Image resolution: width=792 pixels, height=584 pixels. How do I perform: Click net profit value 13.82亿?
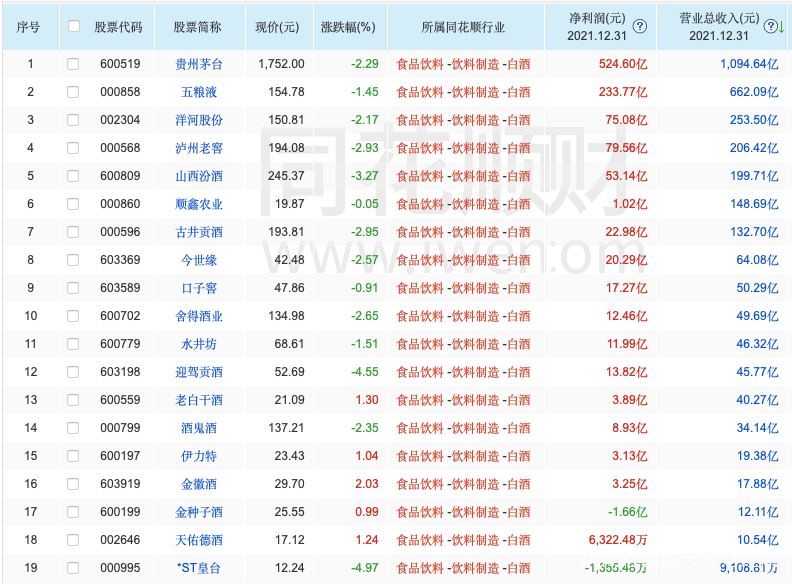pos(627,372)
